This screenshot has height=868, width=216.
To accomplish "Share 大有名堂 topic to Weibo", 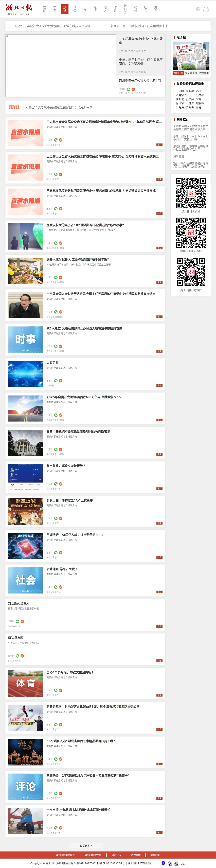I will tap(61, 380).
